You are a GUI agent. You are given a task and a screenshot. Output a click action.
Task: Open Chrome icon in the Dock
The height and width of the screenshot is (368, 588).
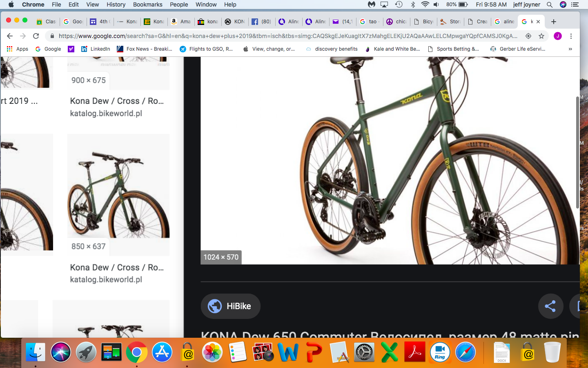pos(137,352)
